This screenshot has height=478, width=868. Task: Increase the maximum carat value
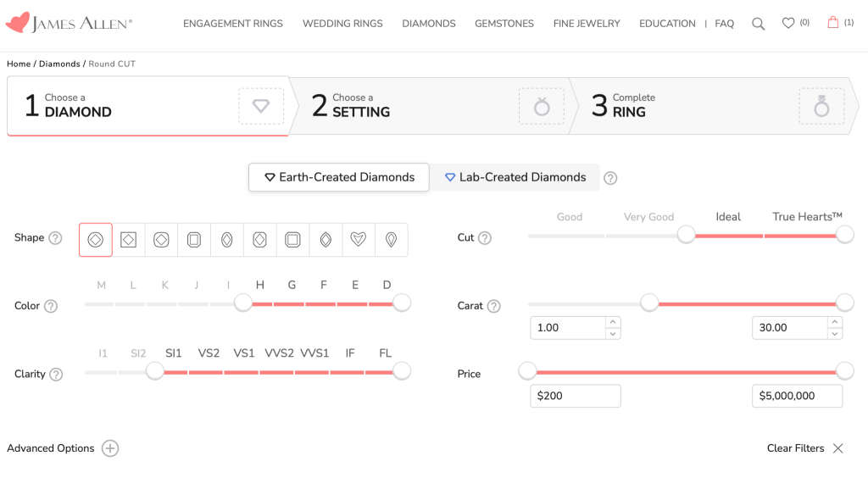point(835,322)
